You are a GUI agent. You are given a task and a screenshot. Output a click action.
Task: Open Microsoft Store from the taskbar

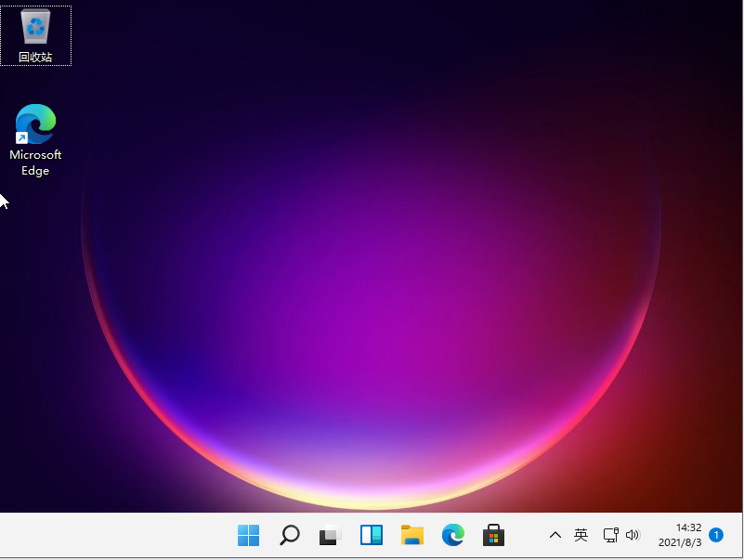coord(493,535)
